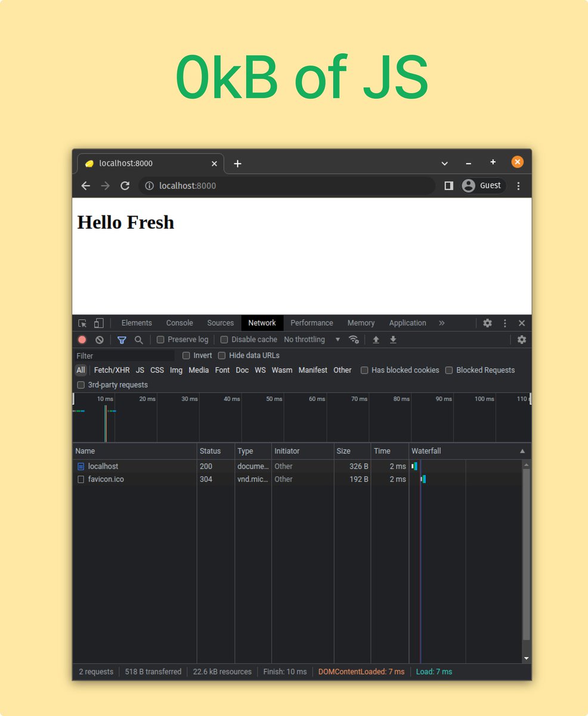588x716 pixels.
Task: Open DevTools customize three-dot menu
Action: point(505,323)
